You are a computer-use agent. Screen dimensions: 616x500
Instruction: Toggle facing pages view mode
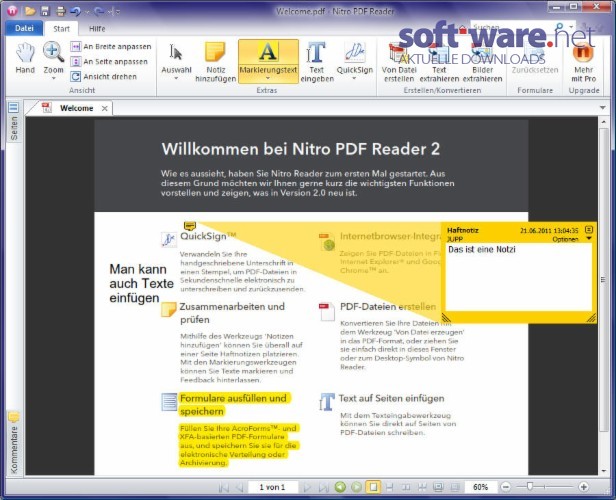[x=406, y=487]
